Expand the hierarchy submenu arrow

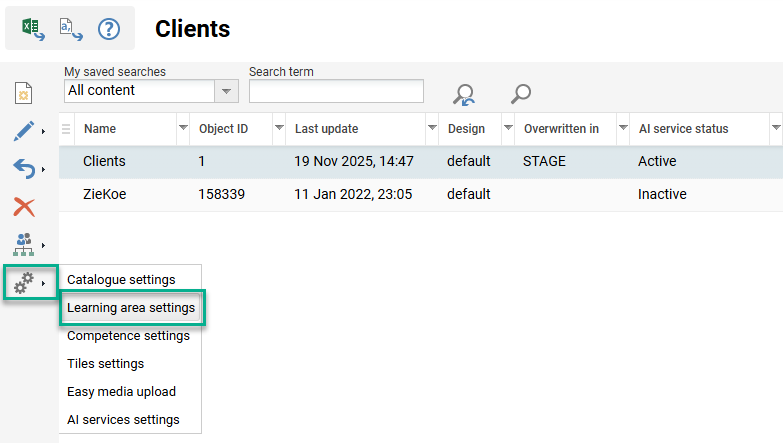(x=43, y=245)
